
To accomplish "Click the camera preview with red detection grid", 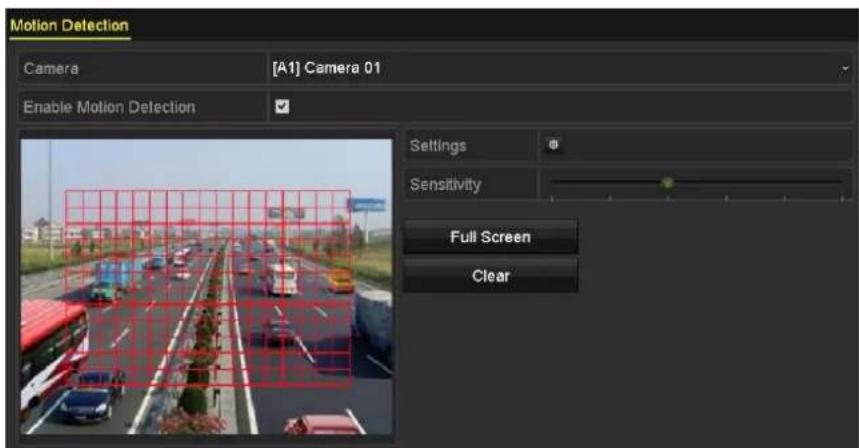I will pos(207,286).
